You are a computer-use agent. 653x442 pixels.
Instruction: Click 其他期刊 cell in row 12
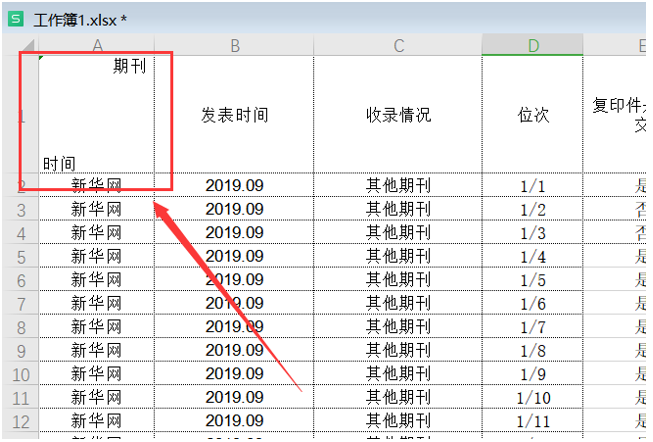pyautogui.click(x=398, y=421)
